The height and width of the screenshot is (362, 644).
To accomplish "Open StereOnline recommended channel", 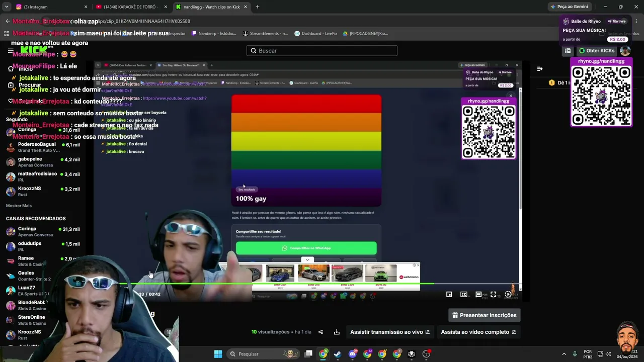I will point(43,320).
